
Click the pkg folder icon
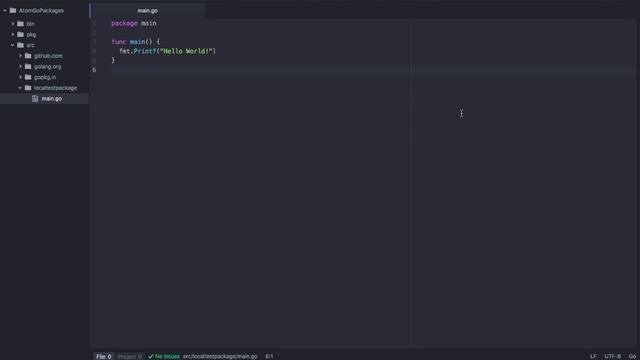click(x=20, y=34)
